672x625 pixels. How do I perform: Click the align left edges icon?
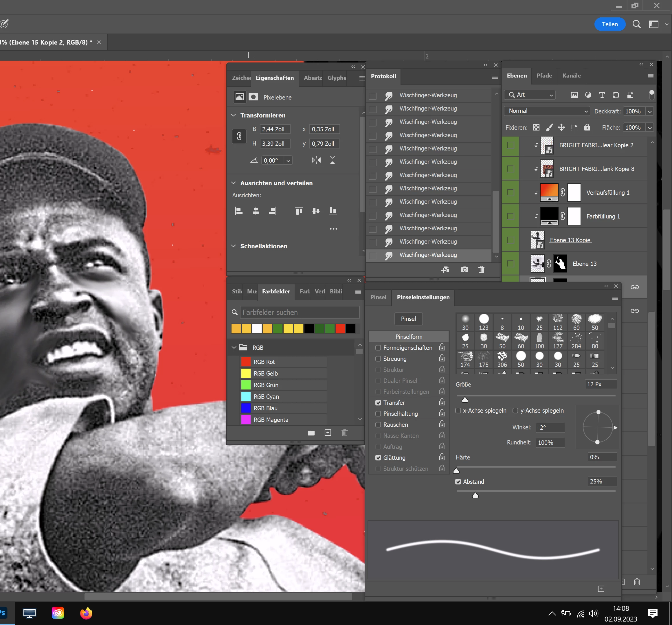pos(239,211)
